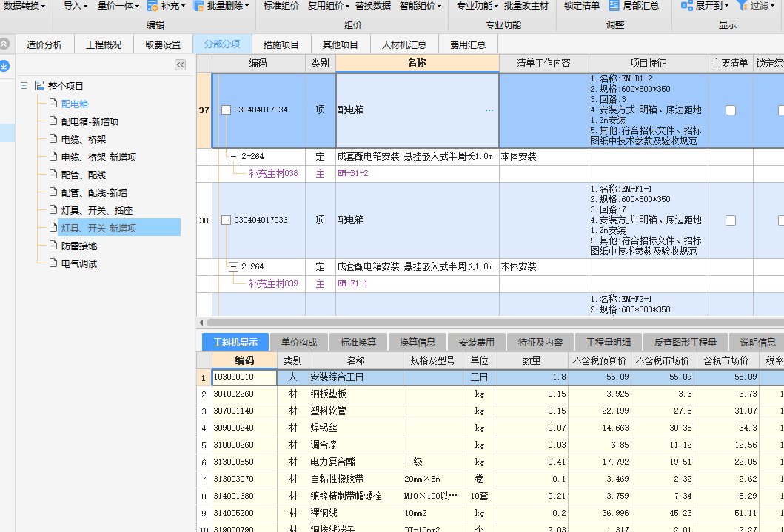Click the left arrow of horizontal scrollbar
This screenshot has width=784, height=532.
coord(201,323)
